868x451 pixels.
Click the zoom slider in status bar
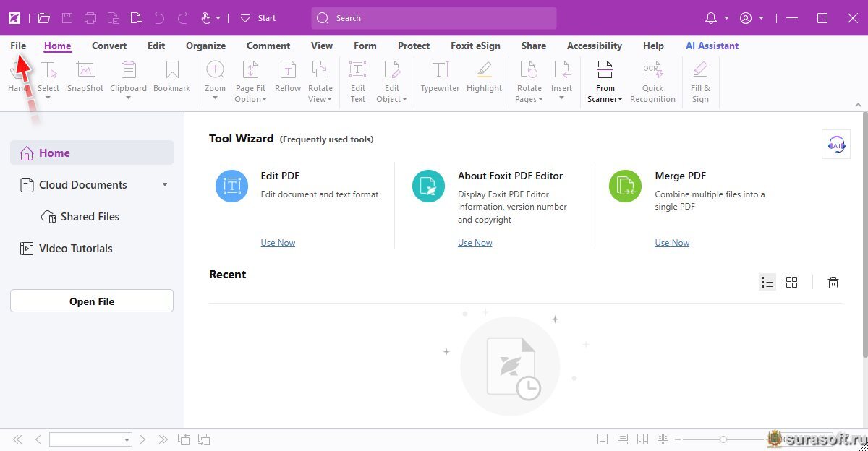(722, 439)
